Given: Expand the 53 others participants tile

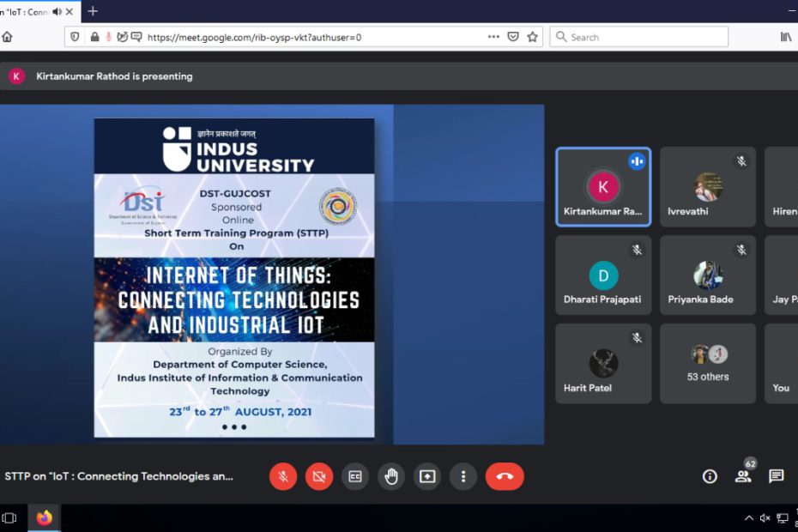Looking at the screenshot, I should coord(708,363).
